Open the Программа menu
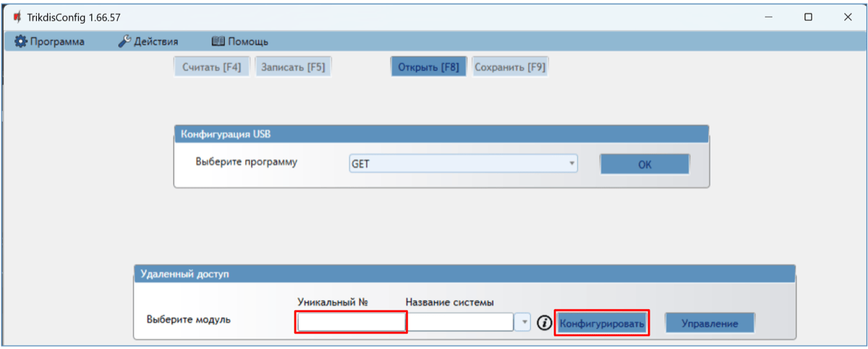This screenshot has width=868, height=349. [50, 42]
